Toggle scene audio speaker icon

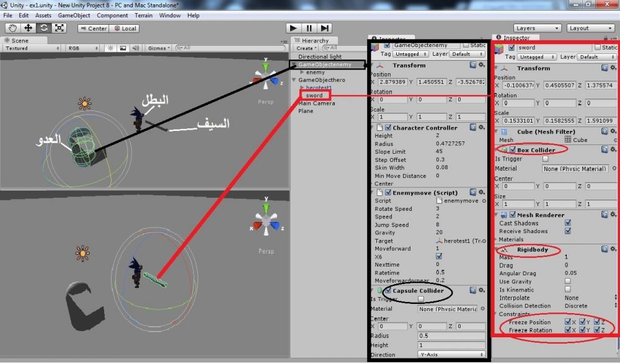[x=135, y=48]
